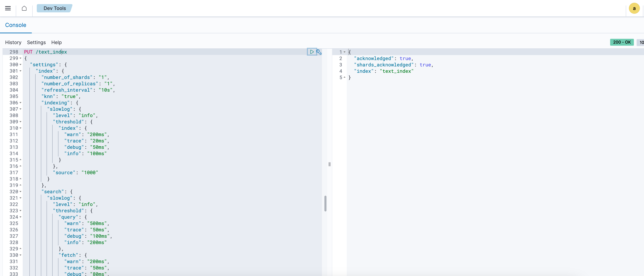This screenshot has width=644, height=276.
Task: Click the "number_of_replicas" key
Action: tap(70, 84)
